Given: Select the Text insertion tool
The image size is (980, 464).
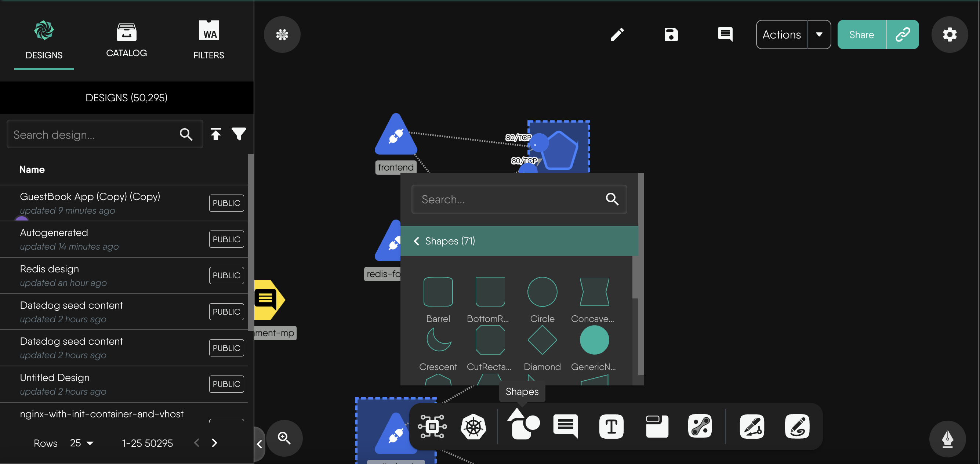Looking at the screenshot, I should 611,426.
